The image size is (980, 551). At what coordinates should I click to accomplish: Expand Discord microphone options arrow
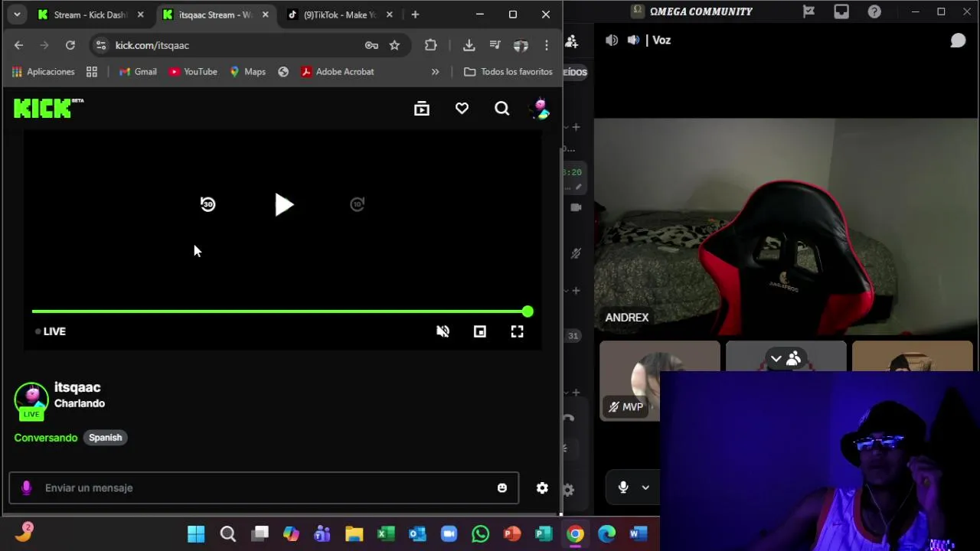[645, 487]
